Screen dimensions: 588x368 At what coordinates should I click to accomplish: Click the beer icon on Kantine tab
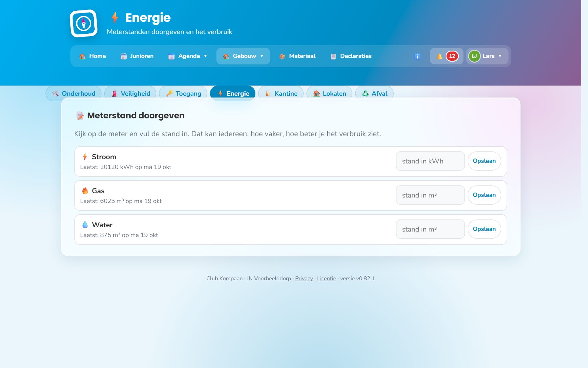coord(268,94)
